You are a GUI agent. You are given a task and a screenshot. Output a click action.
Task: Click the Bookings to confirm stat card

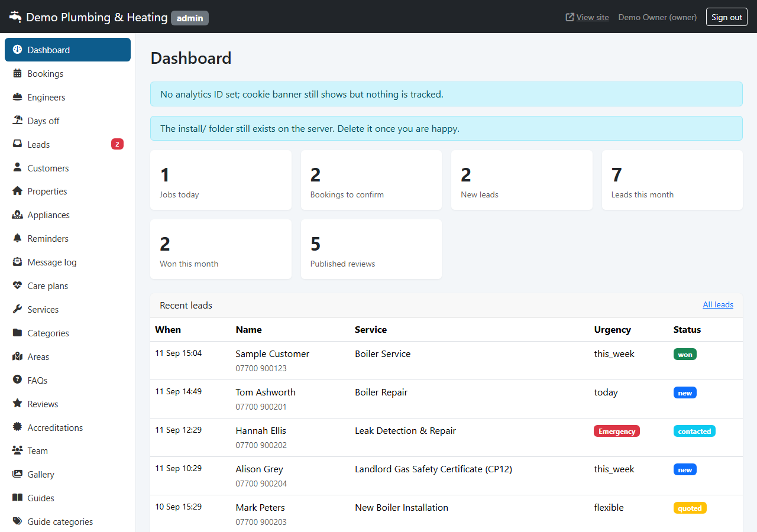coord(371,180)
